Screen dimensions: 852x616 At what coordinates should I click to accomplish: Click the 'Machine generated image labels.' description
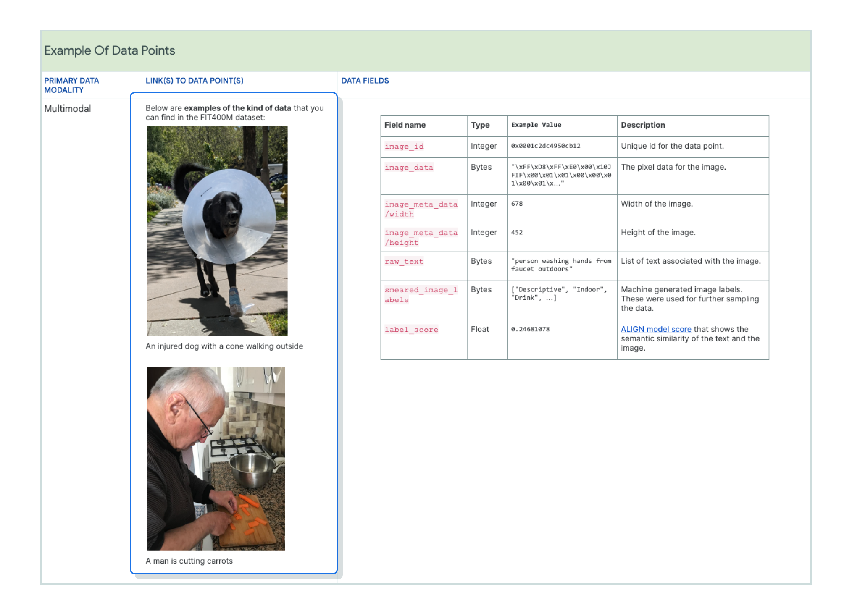click(x=690, y=299)
